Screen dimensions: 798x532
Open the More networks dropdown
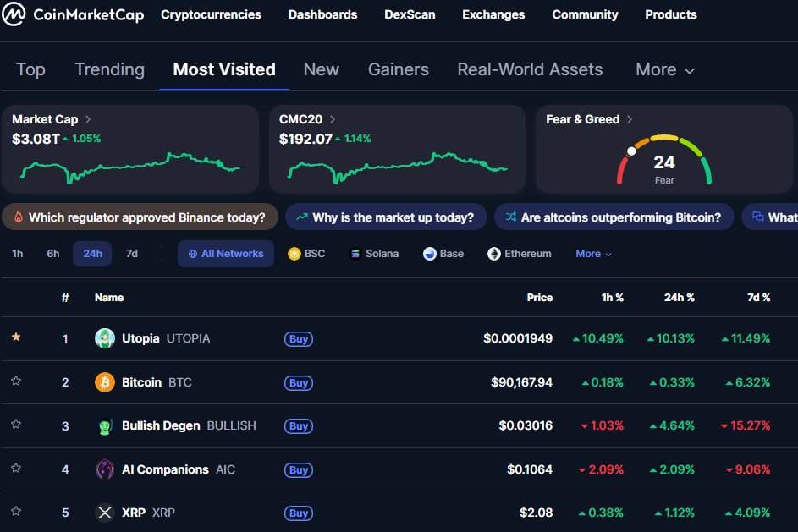592,253
